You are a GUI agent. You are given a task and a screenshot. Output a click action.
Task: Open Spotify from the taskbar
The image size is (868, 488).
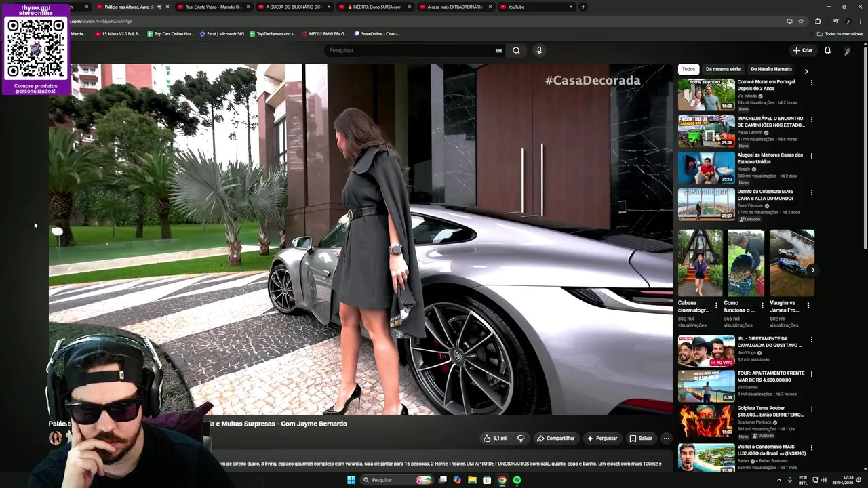coord(517,480)
